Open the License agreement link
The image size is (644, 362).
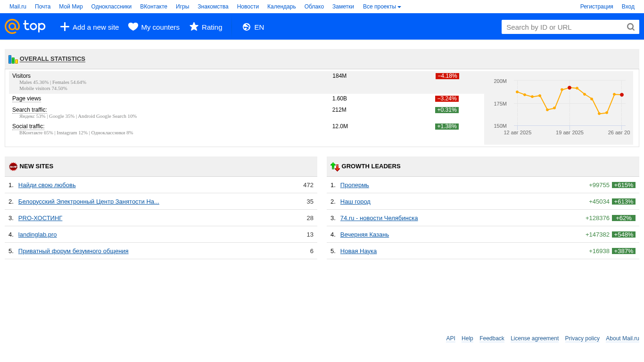[535, 338]
